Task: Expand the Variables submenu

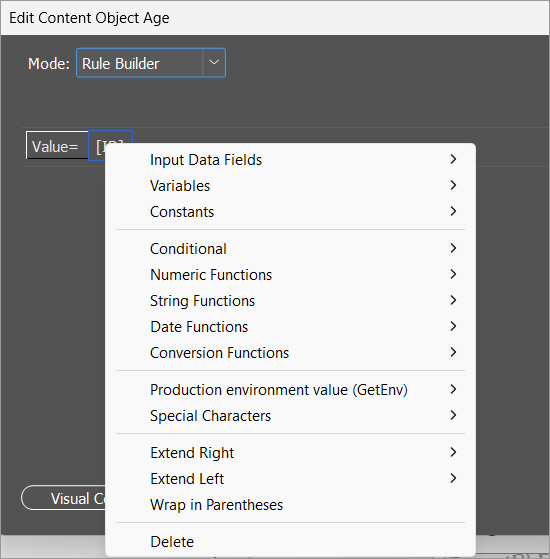Action: (x=291, y=186)
